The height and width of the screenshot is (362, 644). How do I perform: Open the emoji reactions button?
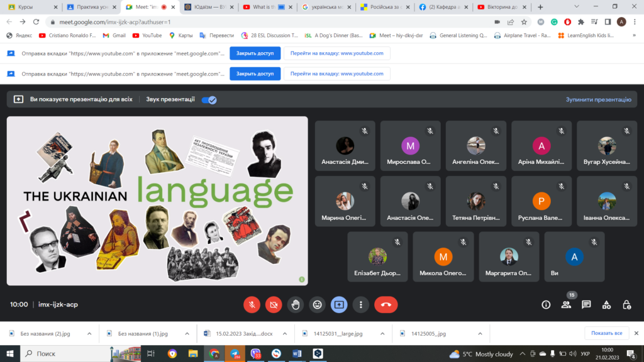tap(318, 305)
